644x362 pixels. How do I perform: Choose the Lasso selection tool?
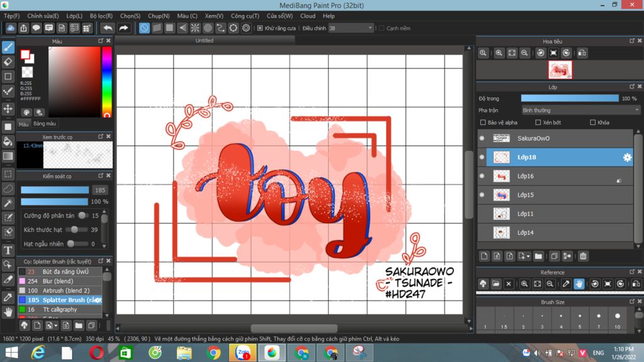click(8, 189)
